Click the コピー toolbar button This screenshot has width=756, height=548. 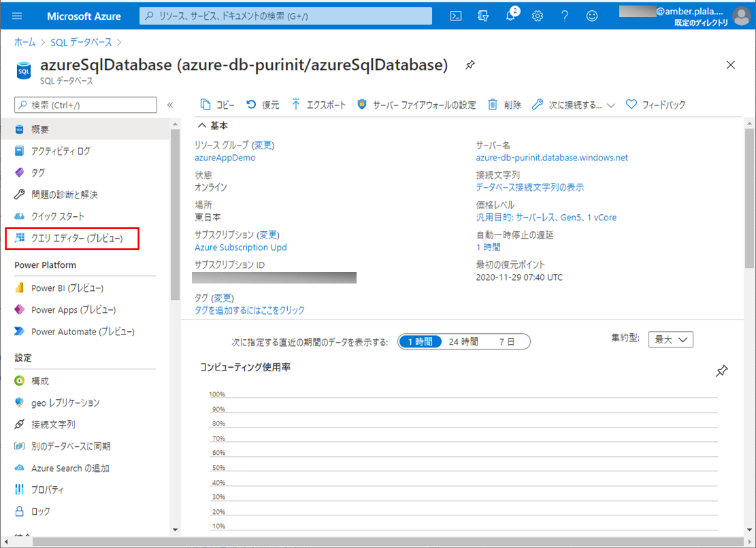click(x=217, y=105)
